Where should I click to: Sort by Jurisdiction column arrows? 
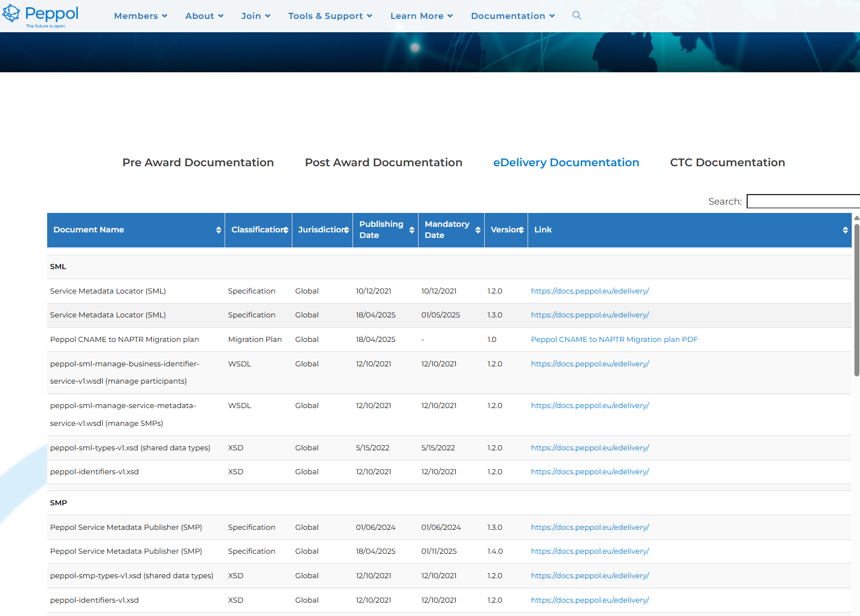pyautogui.click(x=346, y=230)
